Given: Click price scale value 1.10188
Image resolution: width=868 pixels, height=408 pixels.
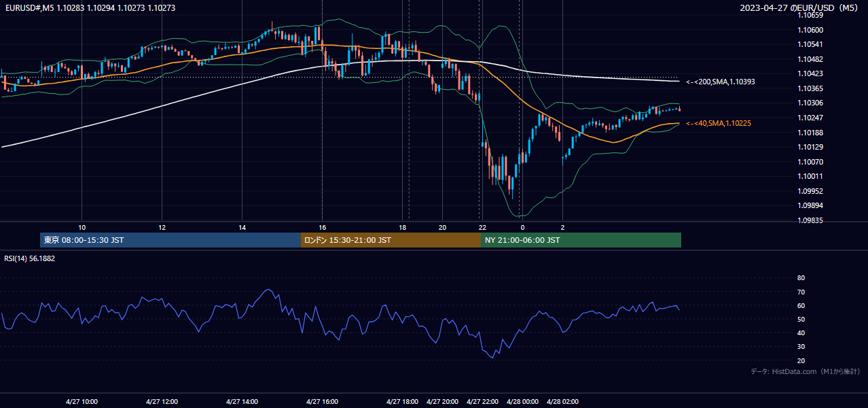Looking at the screenshot, I should pyautogui.click(x=810, y=133).
